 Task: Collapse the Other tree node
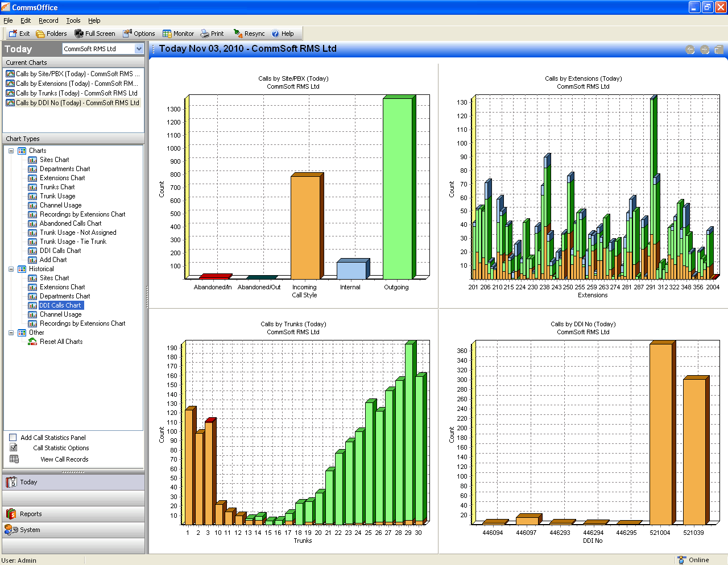[11, 333]
